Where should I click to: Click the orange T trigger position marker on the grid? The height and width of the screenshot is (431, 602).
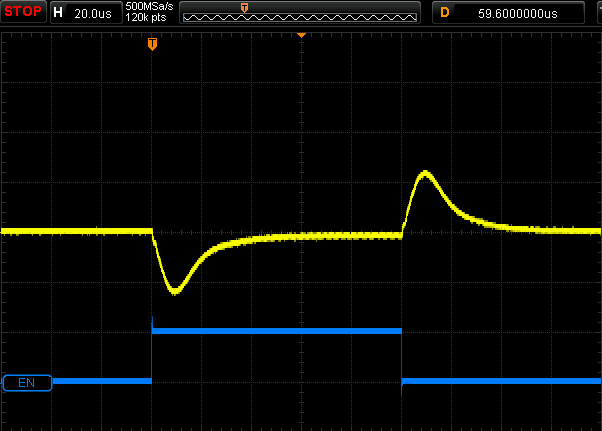point(152,44)
